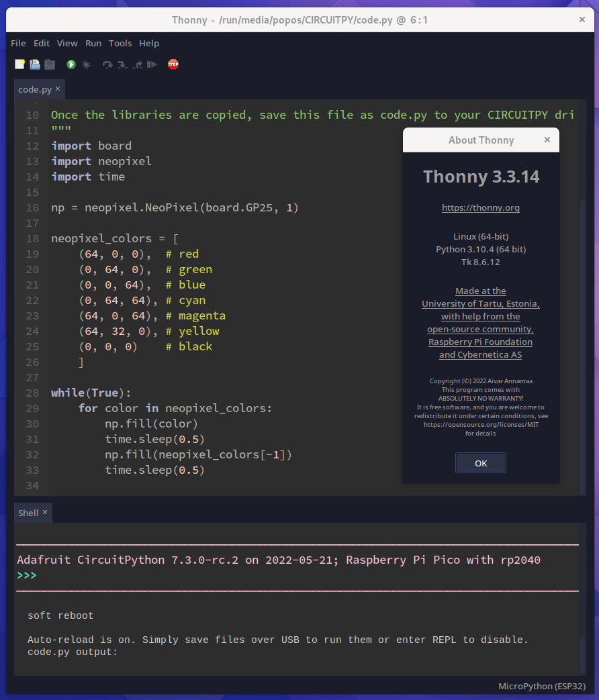The width and height of the screenshot is (599, 700).
Task: Click the MicroPython (ESP32) interpreter selector
Action: 542,686
